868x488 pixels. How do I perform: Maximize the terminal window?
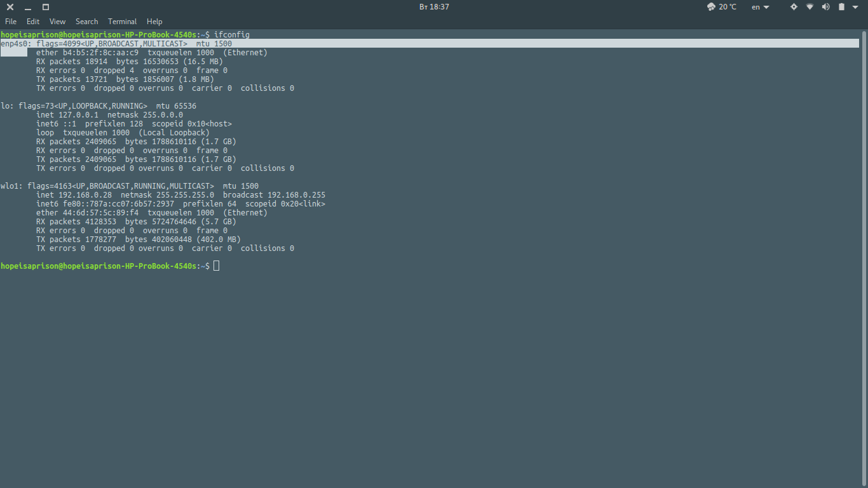tap(46, 7)
